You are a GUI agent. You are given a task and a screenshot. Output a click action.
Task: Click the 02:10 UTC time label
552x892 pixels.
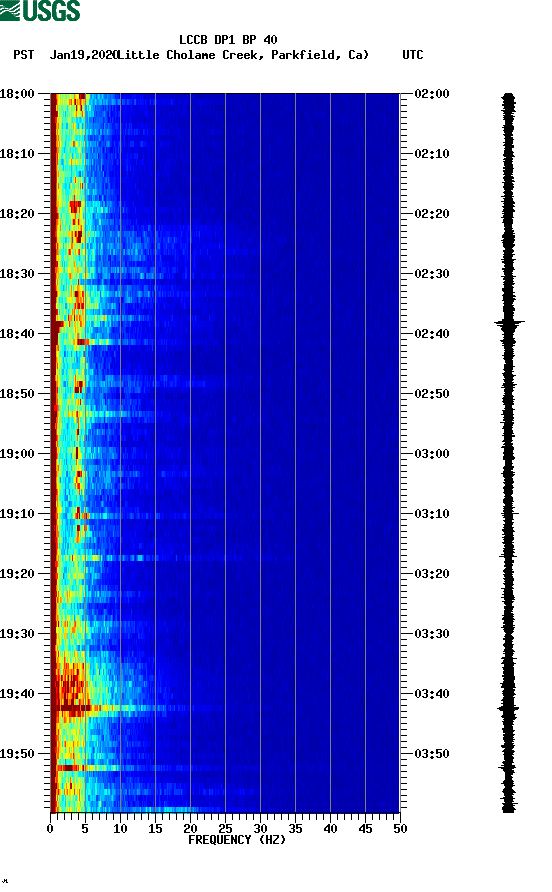click(432, 154)
